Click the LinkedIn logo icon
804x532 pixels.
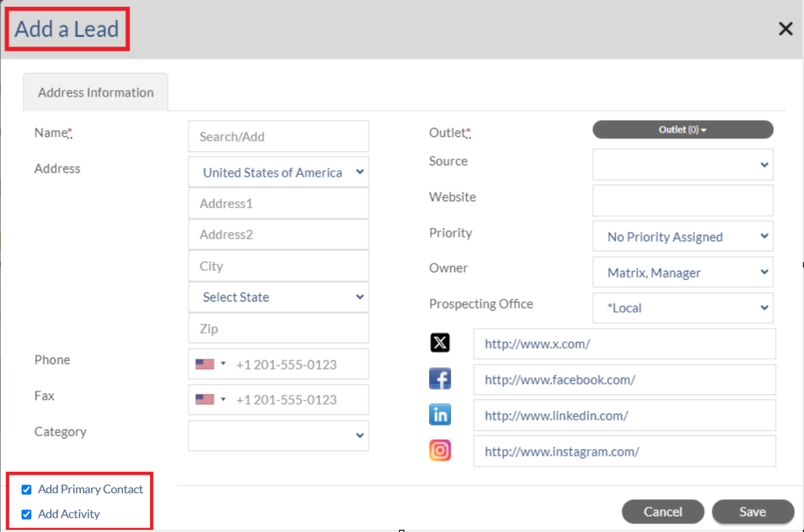point(440,414)
